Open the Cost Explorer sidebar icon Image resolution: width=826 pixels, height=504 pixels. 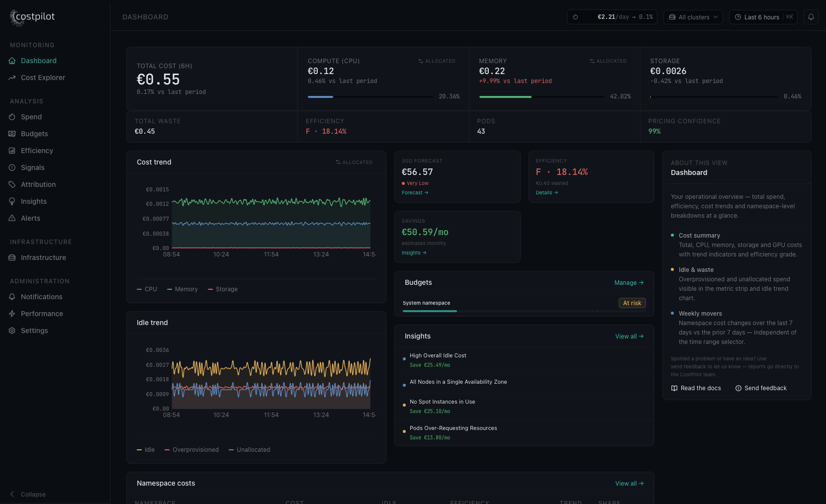click(12, 78)
